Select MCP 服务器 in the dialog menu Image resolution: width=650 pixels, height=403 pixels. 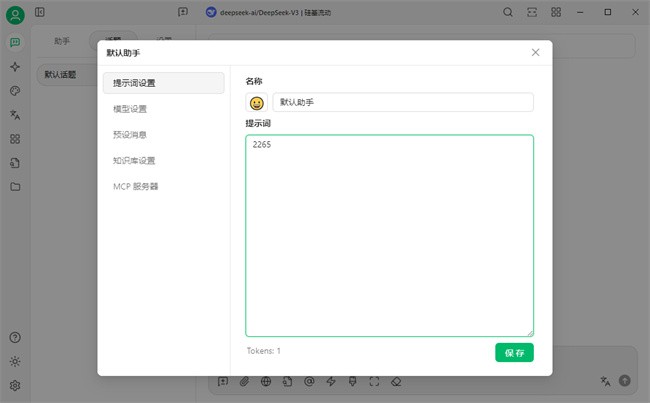coord(164,187)
